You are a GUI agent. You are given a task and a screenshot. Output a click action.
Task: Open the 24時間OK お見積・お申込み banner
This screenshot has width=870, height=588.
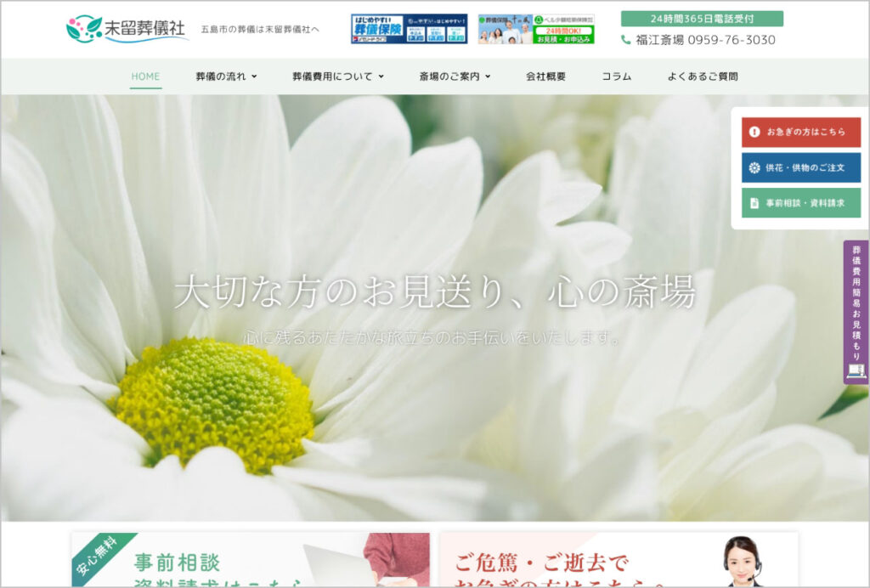[x=535, y=29]
